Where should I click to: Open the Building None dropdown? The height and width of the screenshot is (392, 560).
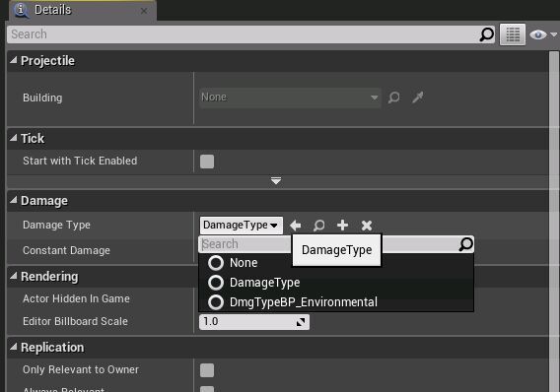(290, 98)
